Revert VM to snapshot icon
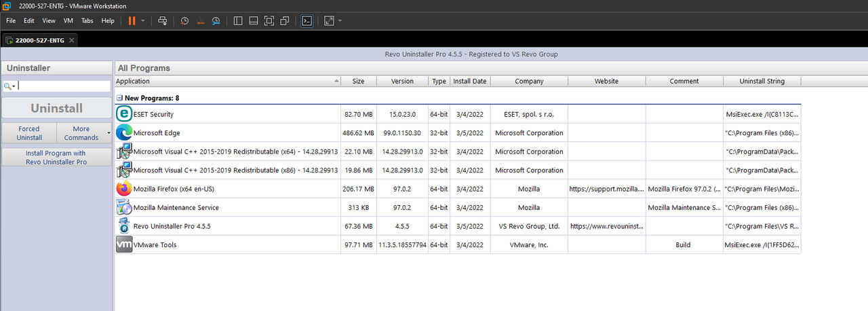868x311 pixels. (x=201, y=20)
